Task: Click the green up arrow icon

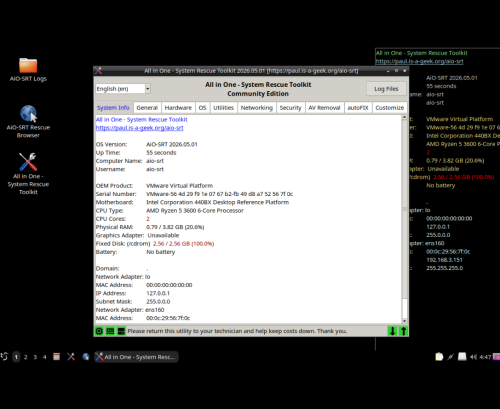Action: pyautogui.click(x=403, y=331)
